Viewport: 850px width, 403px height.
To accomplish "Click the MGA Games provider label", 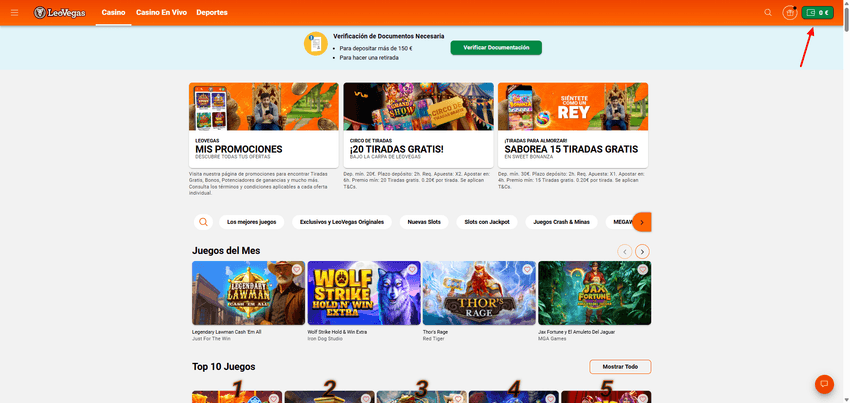I will (552, 339).
